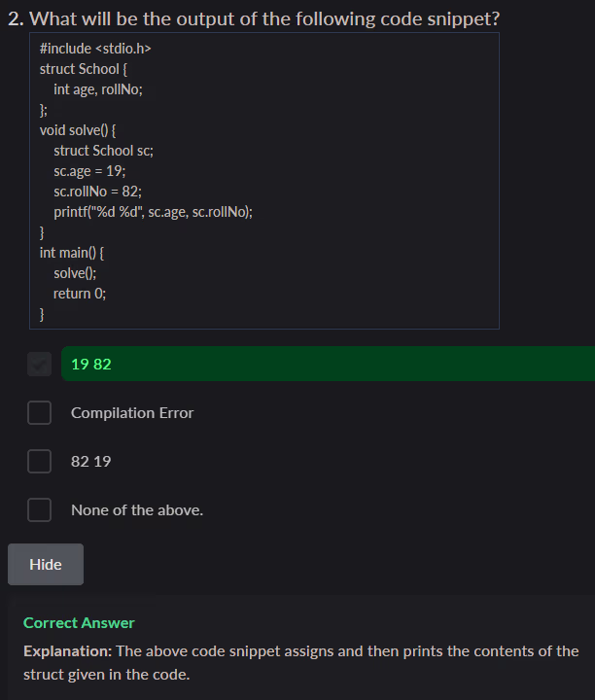The width and height of the screenshot is (595, 700).
Task: Tick the Compilation Error checkbox
Action: tap(39, 413)
